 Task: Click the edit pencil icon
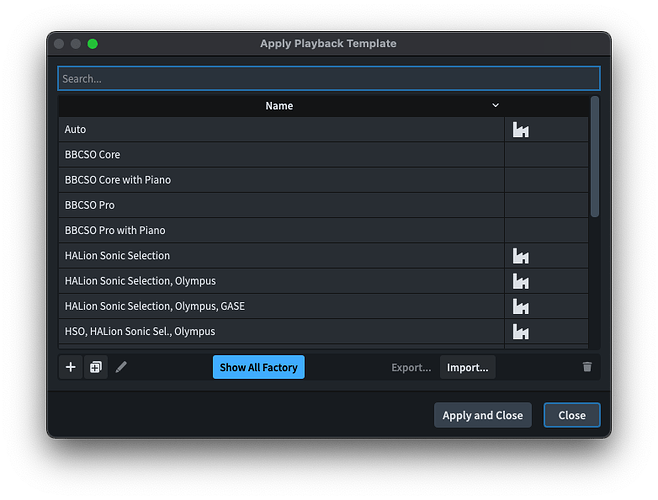(121, 367)
